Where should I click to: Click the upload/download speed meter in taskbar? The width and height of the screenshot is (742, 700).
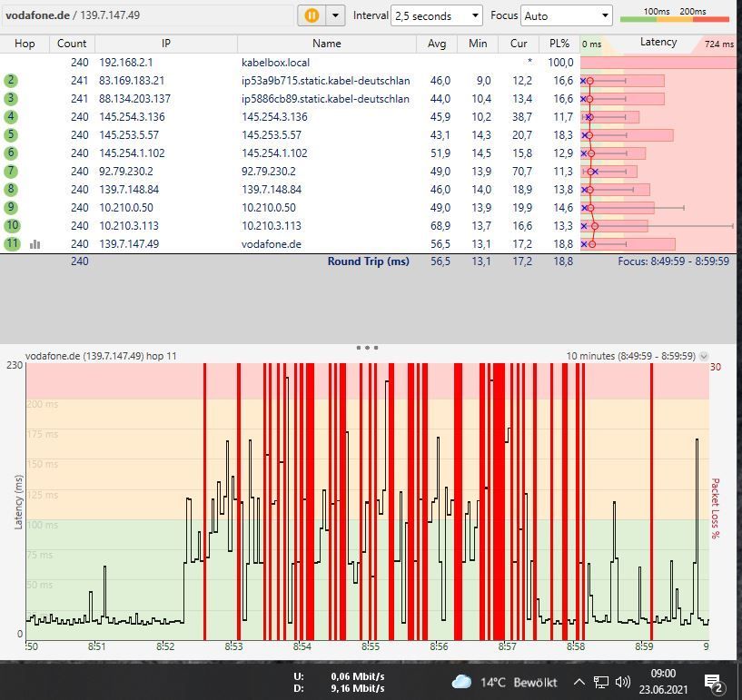[339, 682]
